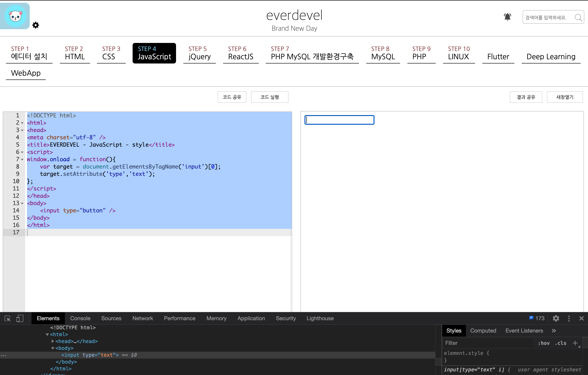
Task: Select the Elements tab
Action: click(48, 318)
